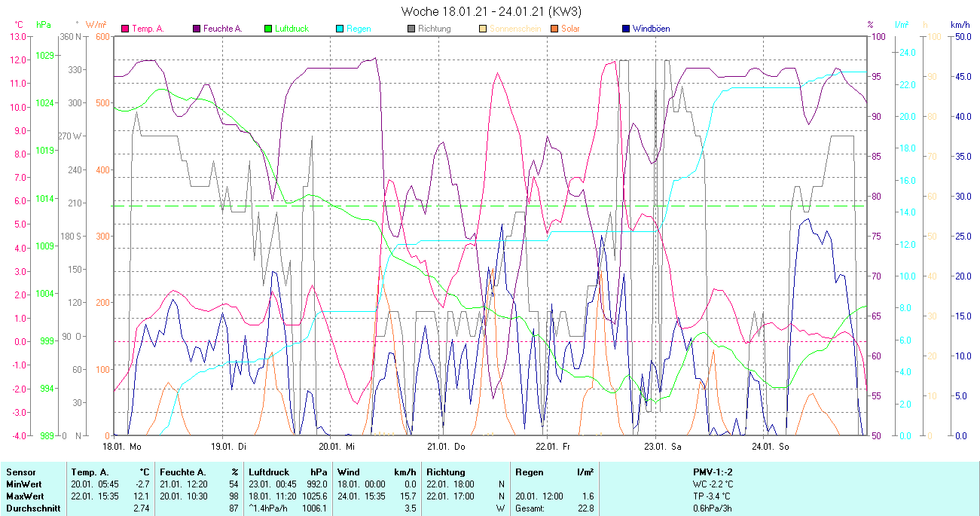Image resolution: width=980 pixels, height=516 pixels.
Task: Click the rain value '1.6'
Action: click(x=588, y=496)
